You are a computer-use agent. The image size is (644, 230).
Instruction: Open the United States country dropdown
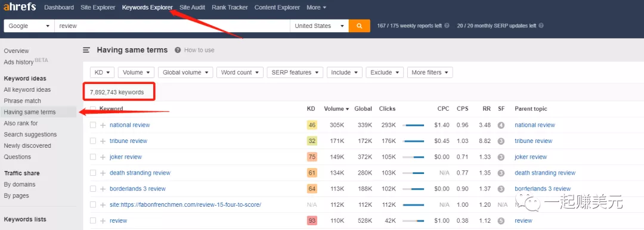tap(319, 26)
